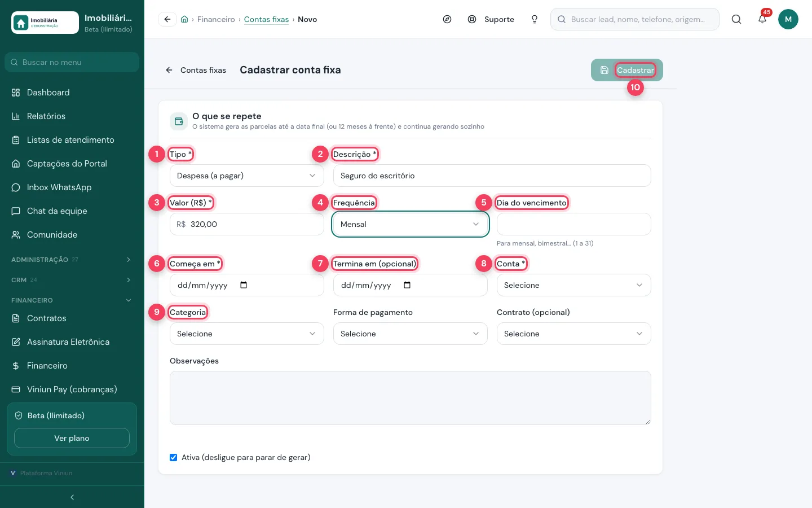Expand the CRM section
The image size is (812, 508).
(72, 280)
